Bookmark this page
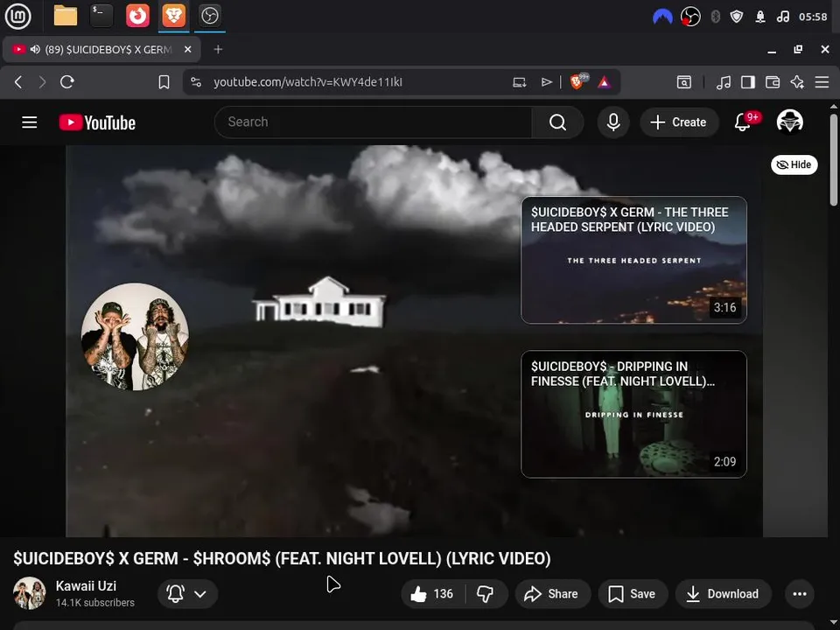This screenshot has width=840, height=630. click(x=164, y=82)
